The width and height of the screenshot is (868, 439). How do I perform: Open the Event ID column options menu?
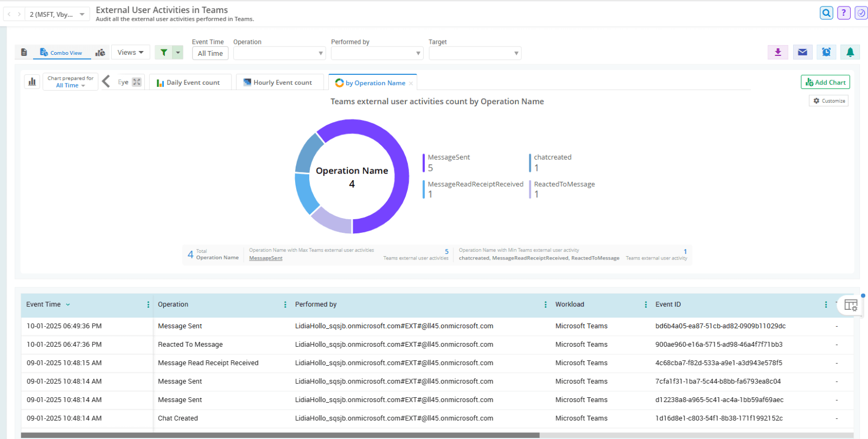pos(826,305)
